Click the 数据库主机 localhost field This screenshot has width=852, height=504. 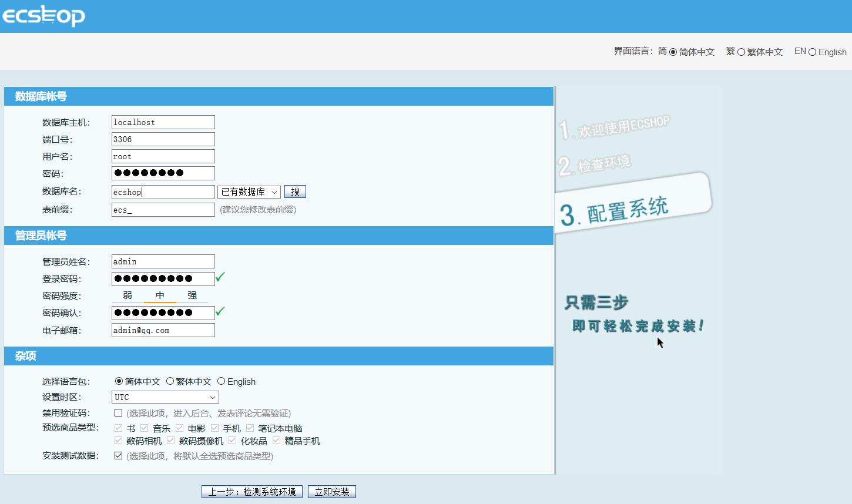[163, 122]
